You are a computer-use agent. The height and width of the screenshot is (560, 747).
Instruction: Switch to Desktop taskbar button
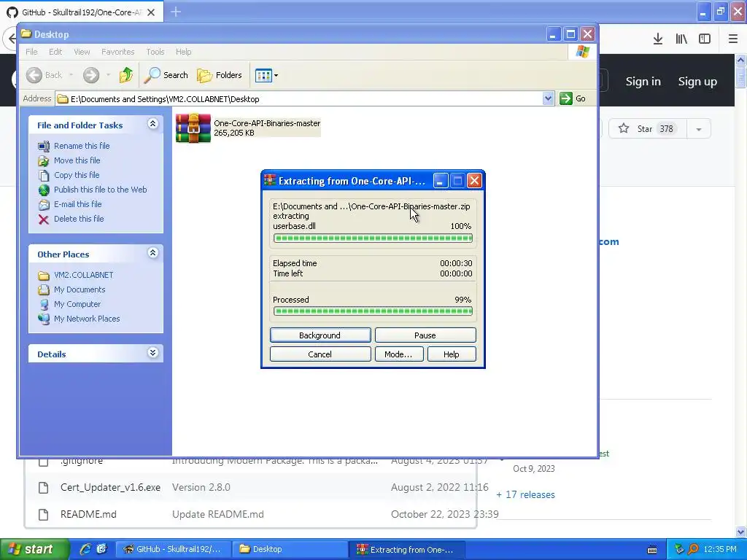point(290,550)
